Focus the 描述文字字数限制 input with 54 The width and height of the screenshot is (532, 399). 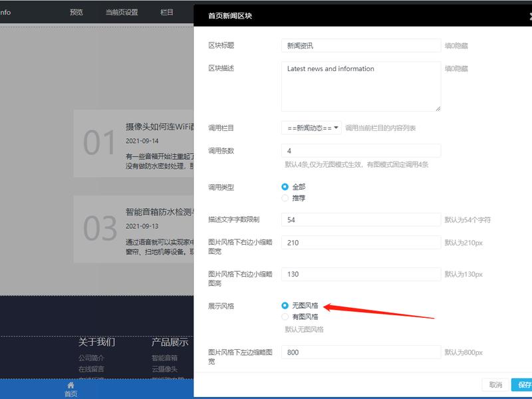coord(361,219)
